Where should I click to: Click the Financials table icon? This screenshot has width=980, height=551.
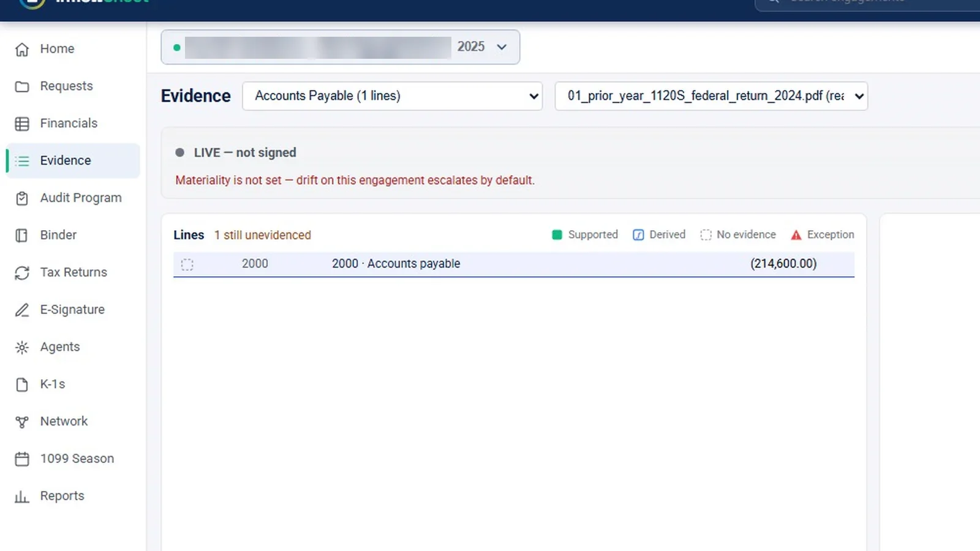[x=22, y=124]
